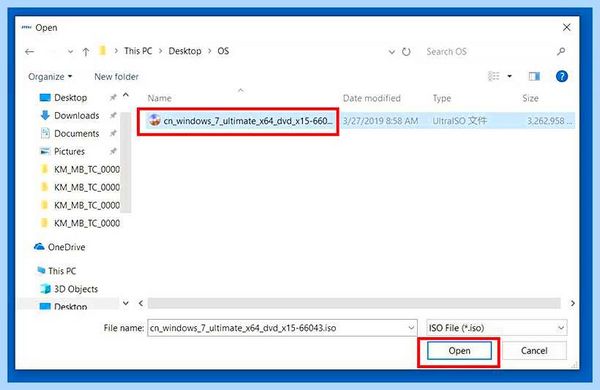Click the ISO file's disc icon
Image resolution: width=600 pixels, height=390 pixels.
tap(155, 120)
